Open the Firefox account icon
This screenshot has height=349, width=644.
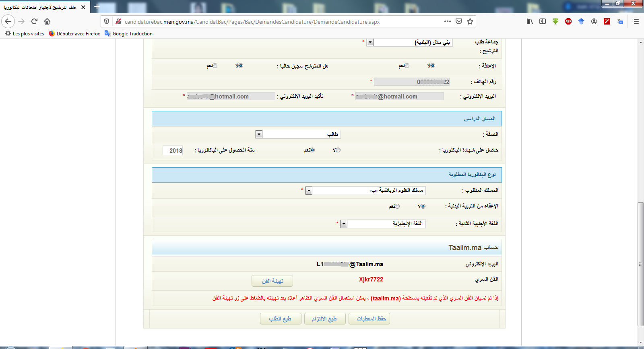(594, 21)
